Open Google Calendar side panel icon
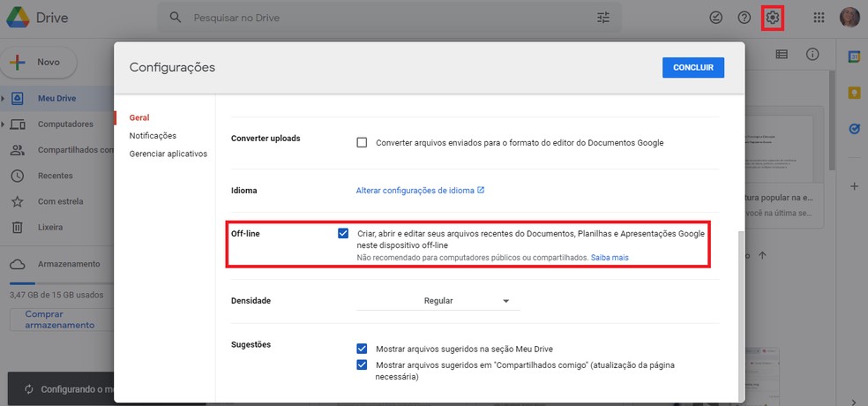Viewport: 868px width, 406px height. click(854, 57)
